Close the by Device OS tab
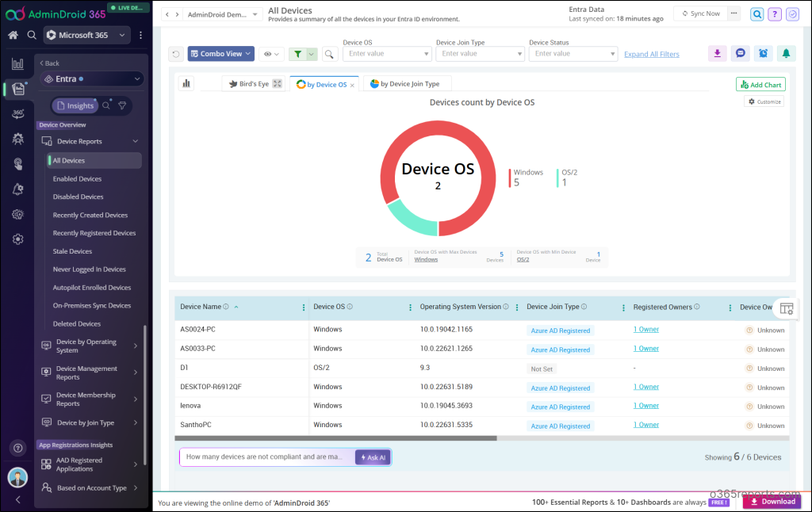The width and height of the screenshot is (812, 512). pyautogui.click(x=352, y=86)
